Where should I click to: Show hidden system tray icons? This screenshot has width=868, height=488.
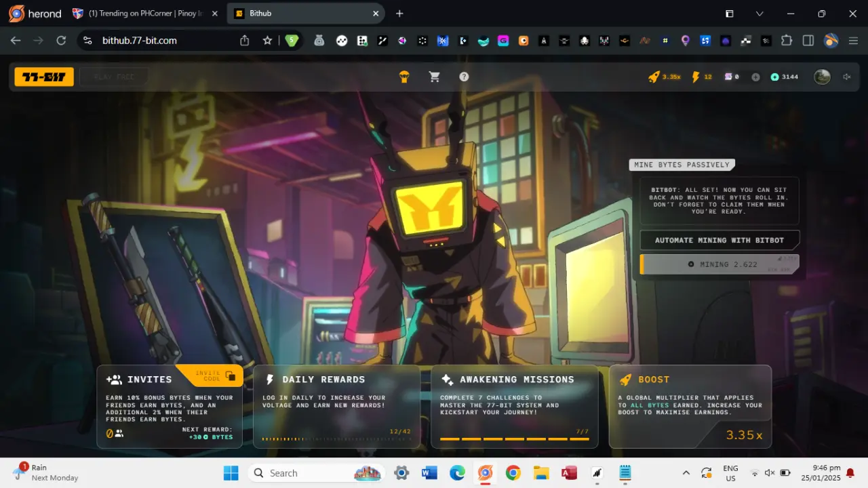pyautogui.click(x=686, y=473)
